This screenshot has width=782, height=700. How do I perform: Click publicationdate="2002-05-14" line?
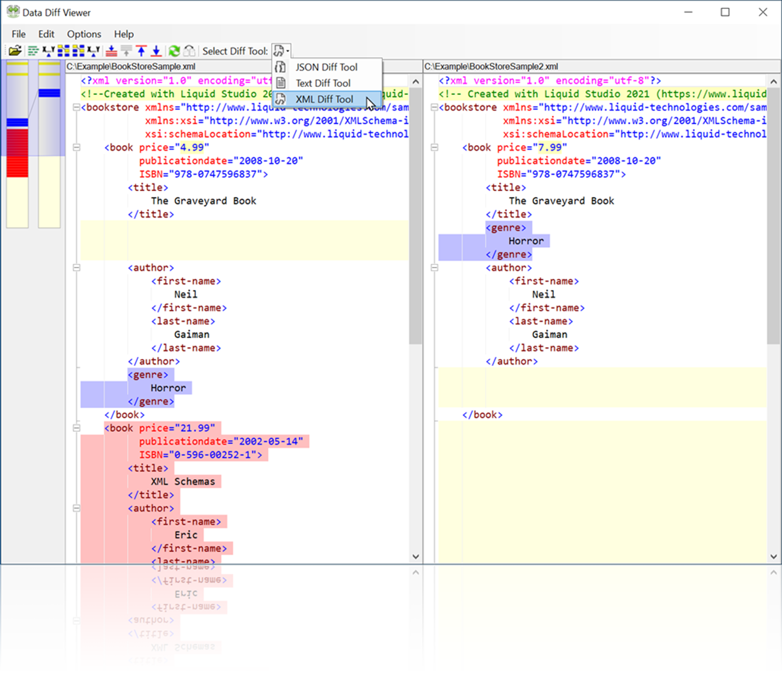[x=221, y=441]
